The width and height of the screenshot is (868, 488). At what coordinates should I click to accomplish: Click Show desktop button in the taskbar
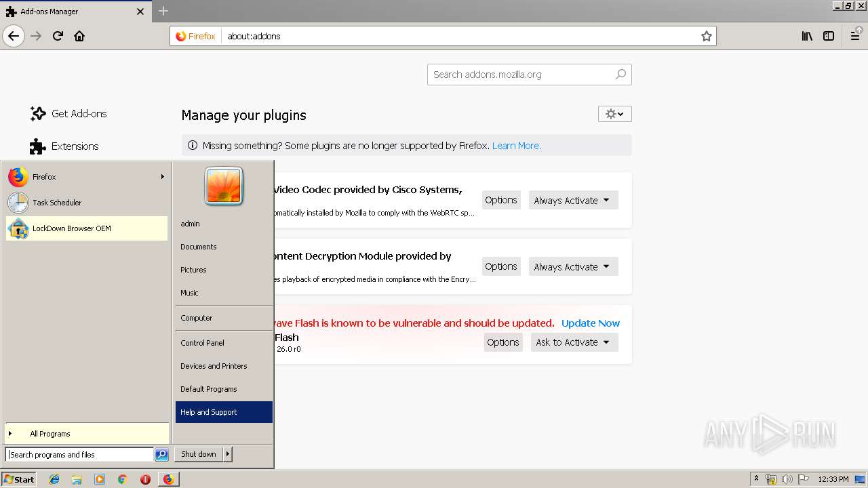pyautogui.click(x=861, y=479)
